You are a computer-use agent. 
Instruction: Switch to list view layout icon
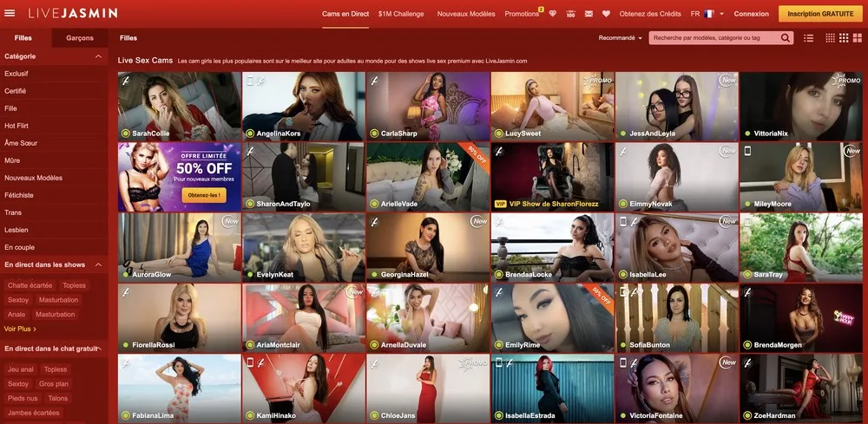(809, 38)
